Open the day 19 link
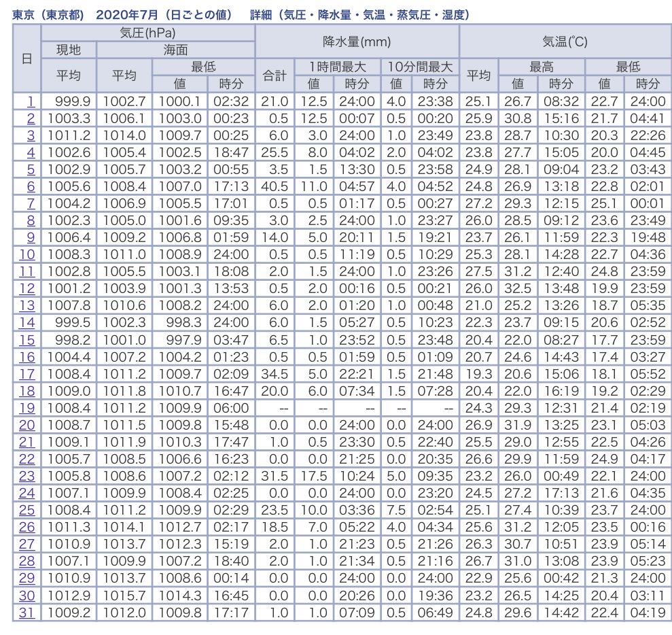Screen dimensions: 672x635 (27, 407)
